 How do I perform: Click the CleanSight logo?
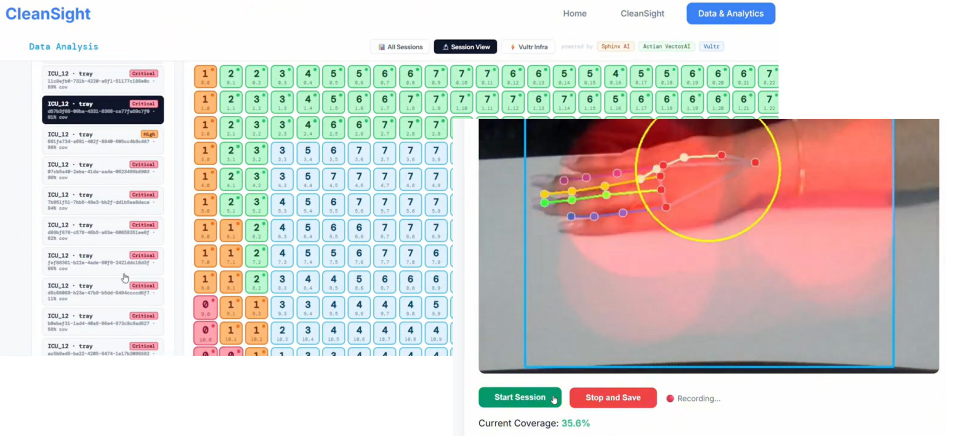(x=48, y=14)
